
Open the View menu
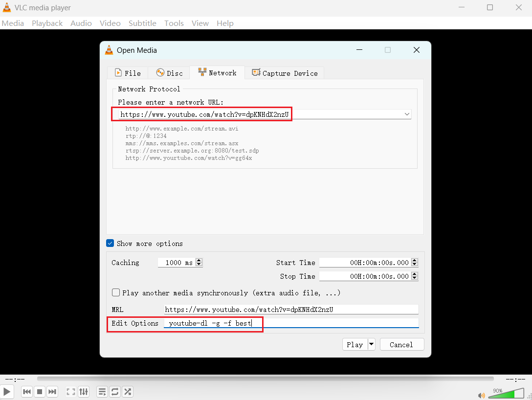[x=200, y=23]
